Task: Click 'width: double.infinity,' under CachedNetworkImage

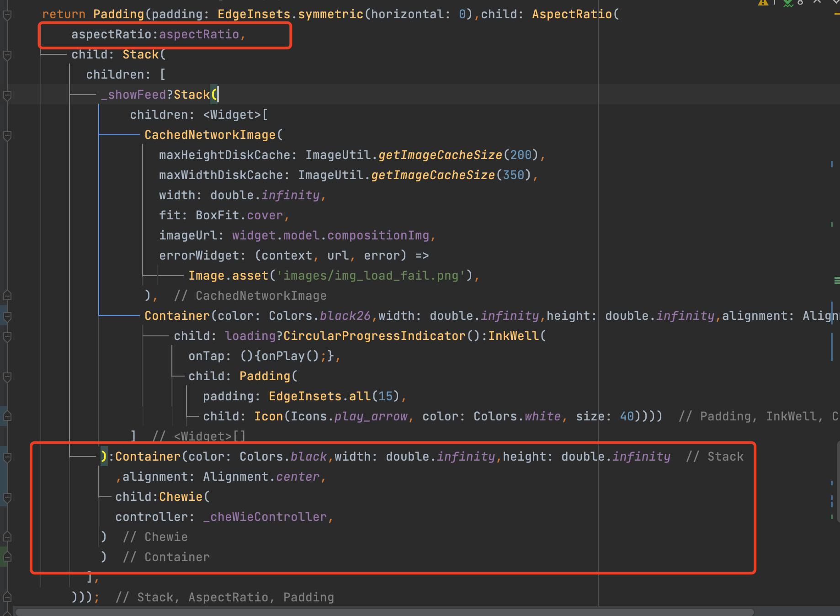Action: click(243, 196)
